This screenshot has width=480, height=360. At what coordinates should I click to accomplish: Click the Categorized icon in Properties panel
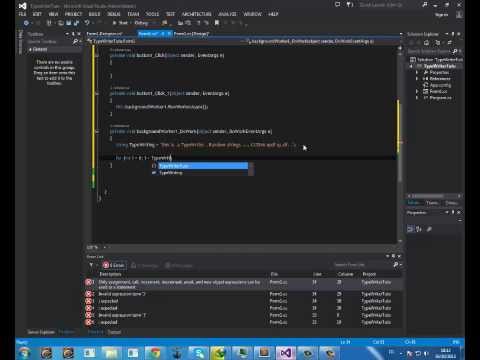pyautogui.click(x=410, y=229)
